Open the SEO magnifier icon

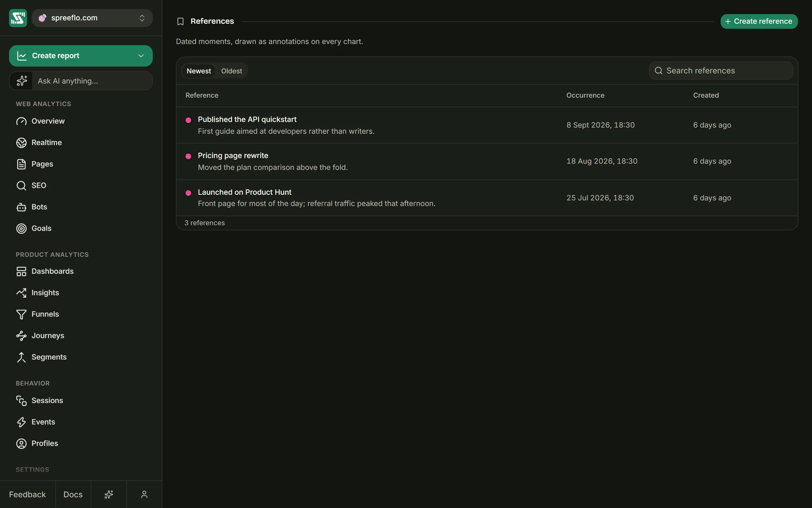(x=21, y=185)
